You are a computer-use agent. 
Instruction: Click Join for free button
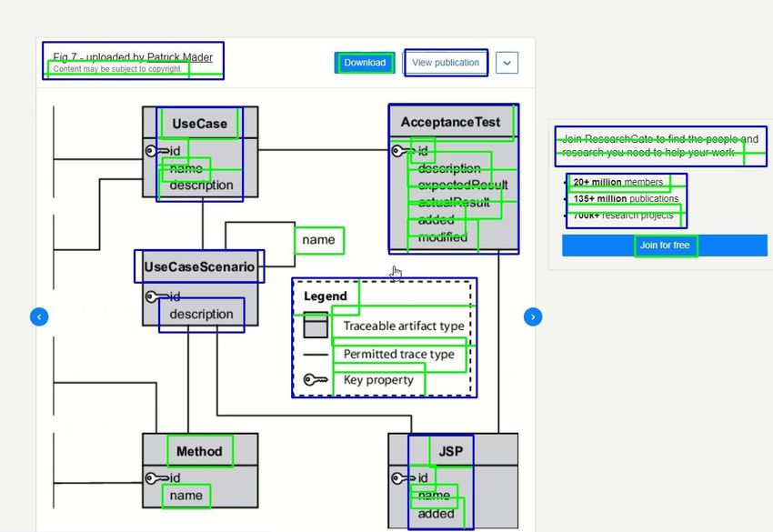[665, 246]
